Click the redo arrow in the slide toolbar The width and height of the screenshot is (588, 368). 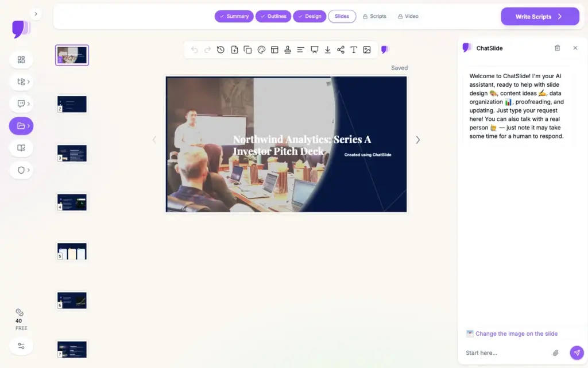207,49
